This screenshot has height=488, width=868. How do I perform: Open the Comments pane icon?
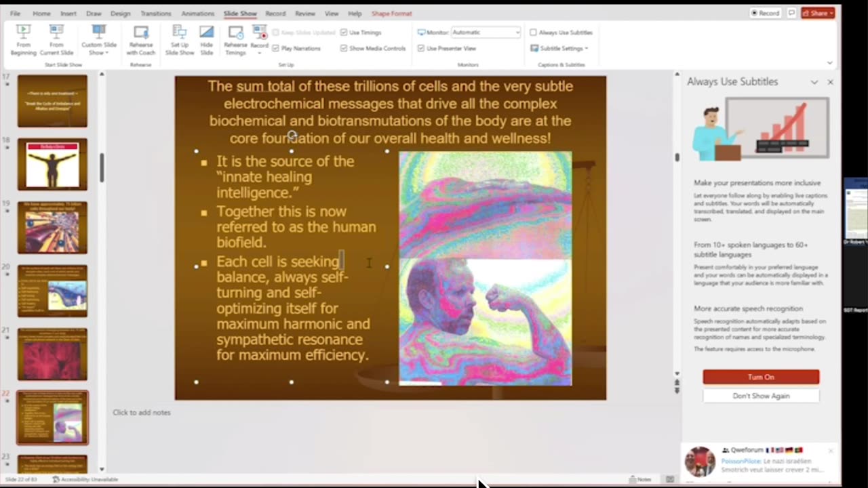(791, 13)
